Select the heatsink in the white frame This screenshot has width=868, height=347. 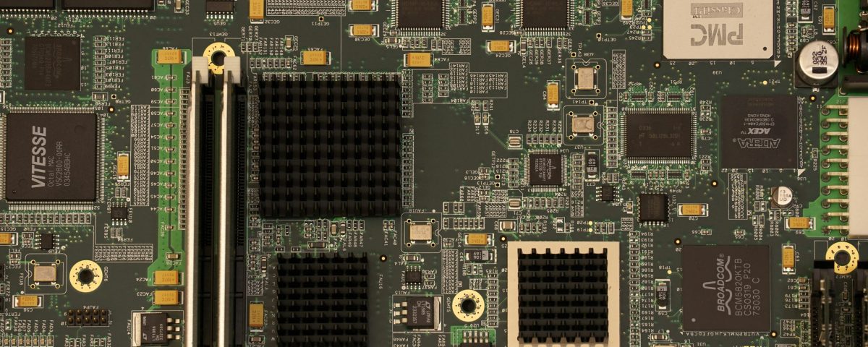point(563,294)
